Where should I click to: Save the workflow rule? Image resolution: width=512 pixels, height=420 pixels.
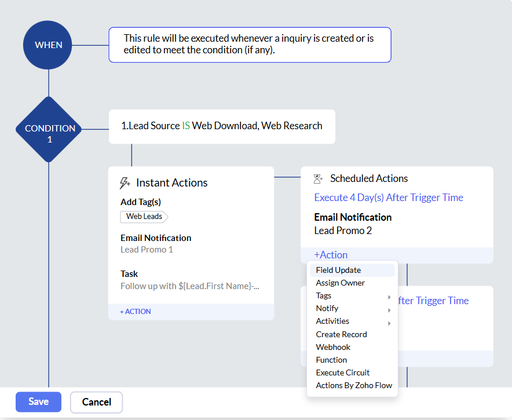pyautogui.click(x=39, y=401)
